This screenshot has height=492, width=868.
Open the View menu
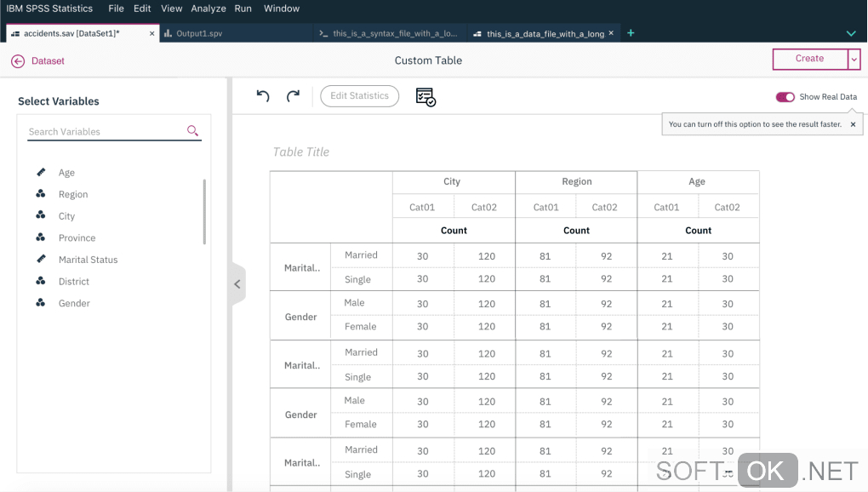[172, 9]
